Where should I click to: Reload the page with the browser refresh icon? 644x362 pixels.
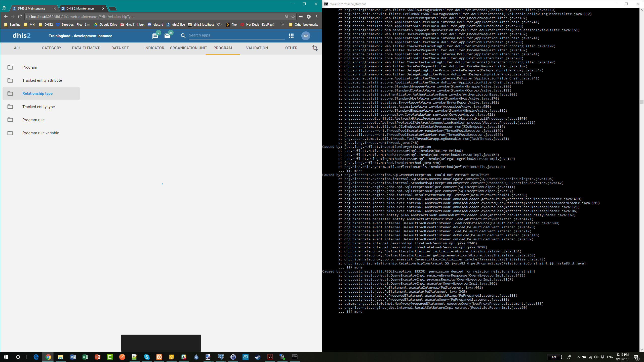coord(20,17)
